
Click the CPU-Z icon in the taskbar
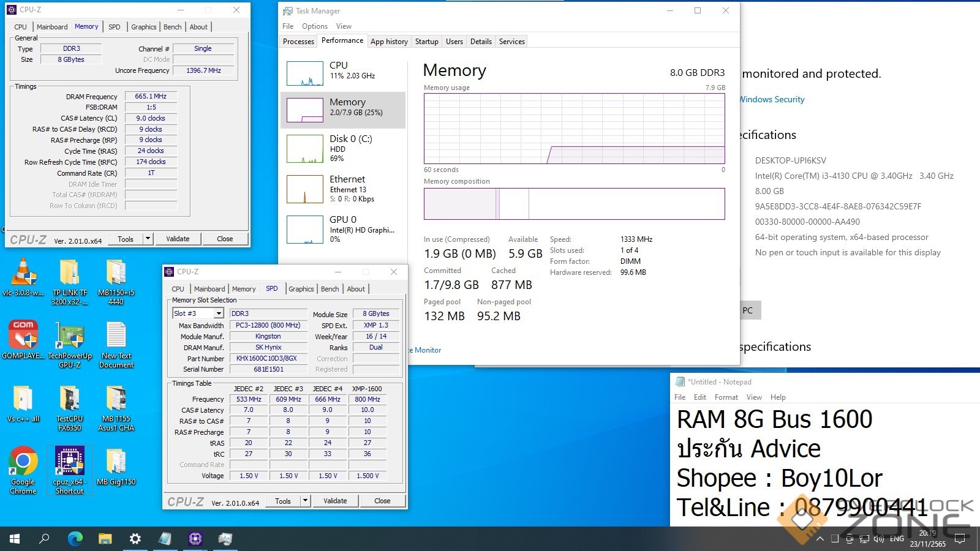click(195, 539)
